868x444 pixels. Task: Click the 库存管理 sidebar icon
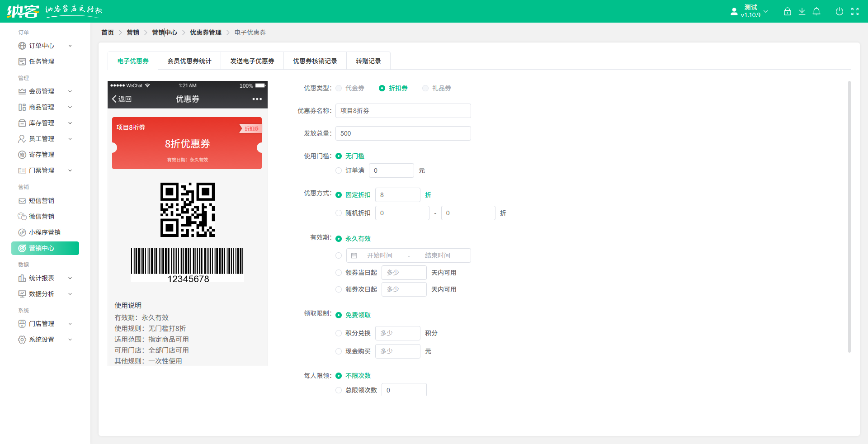[22, 123]
